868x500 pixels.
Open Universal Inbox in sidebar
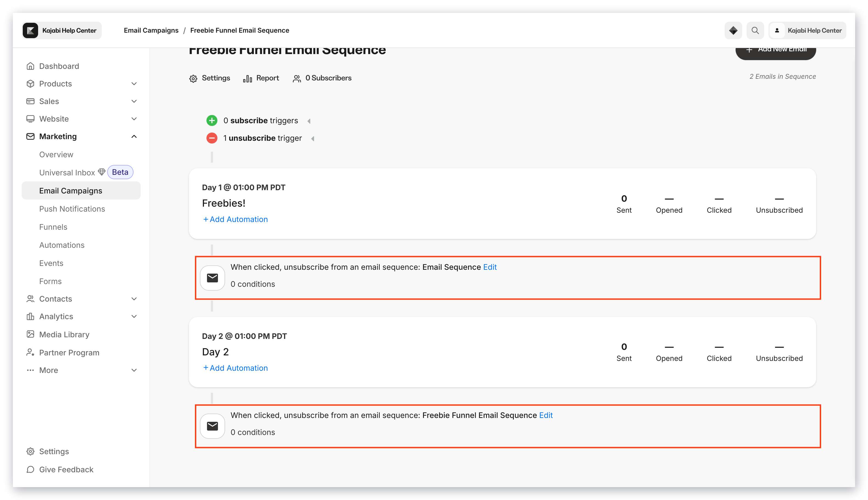coord(67,172)
